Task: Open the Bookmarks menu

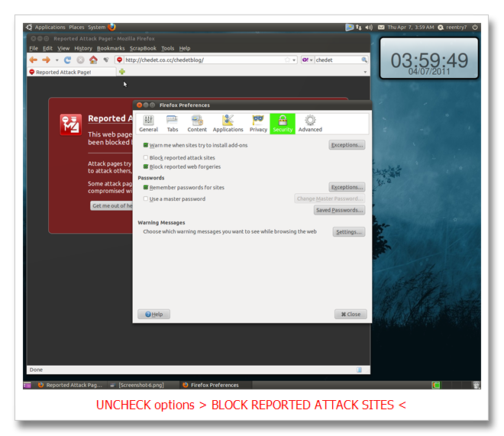Action: click(x=111, y=48)
